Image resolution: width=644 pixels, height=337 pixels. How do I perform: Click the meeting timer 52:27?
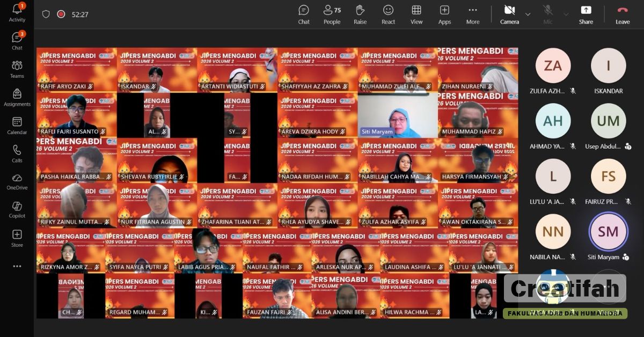coord(80,14)
